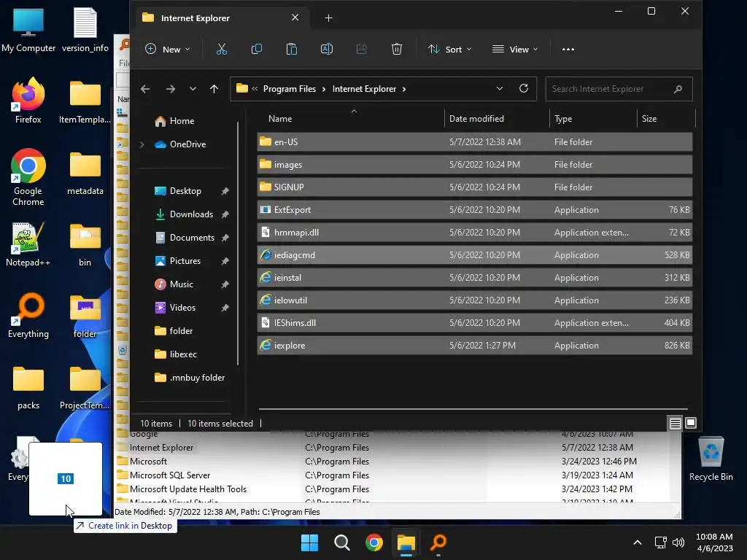The height and width of the screenshot is (560, 747).
Task: Click the Paste clipboard icon
Action: 292,49
